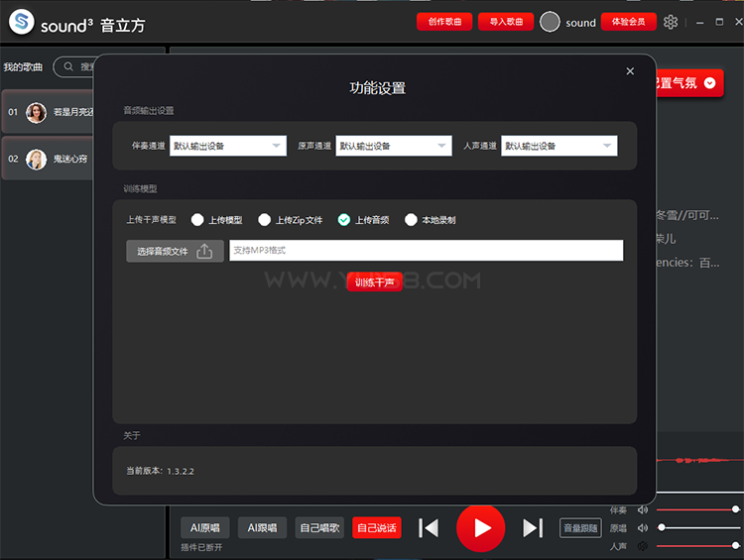The width and height of the screenshot is (744, 560).
Task: Skip to the previous track
Action: [x=429, y=528]
